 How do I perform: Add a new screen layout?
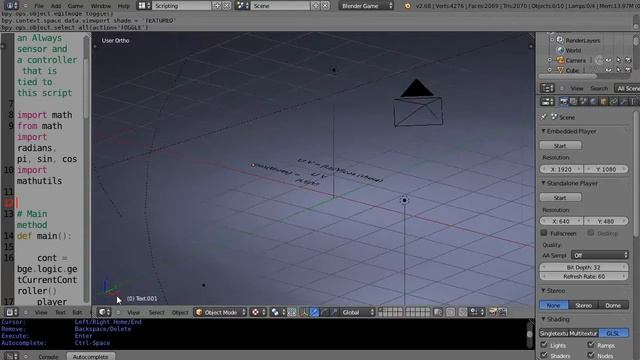tap(217, 6)
